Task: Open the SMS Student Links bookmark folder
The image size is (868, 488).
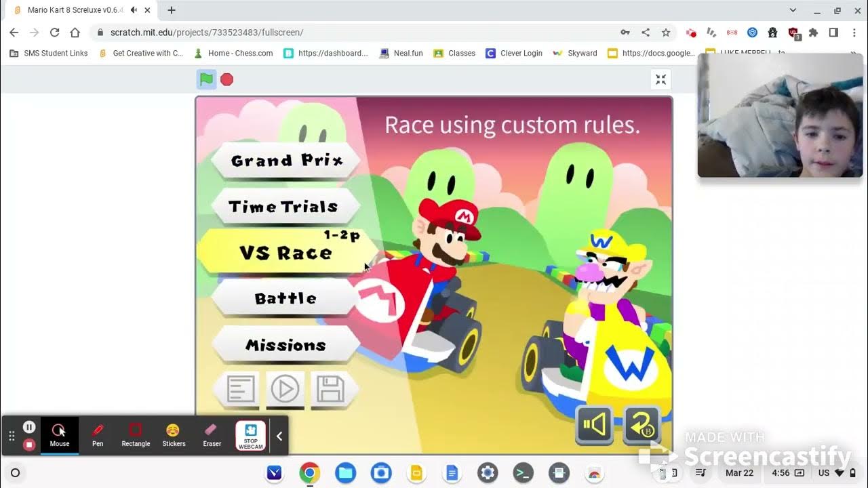Action: click(49, 53)
